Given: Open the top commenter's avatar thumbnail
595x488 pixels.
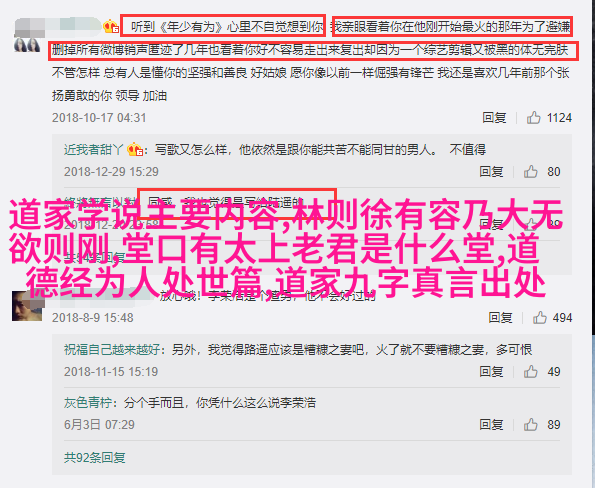Looking at the screenshot, I should click(27, 45).
